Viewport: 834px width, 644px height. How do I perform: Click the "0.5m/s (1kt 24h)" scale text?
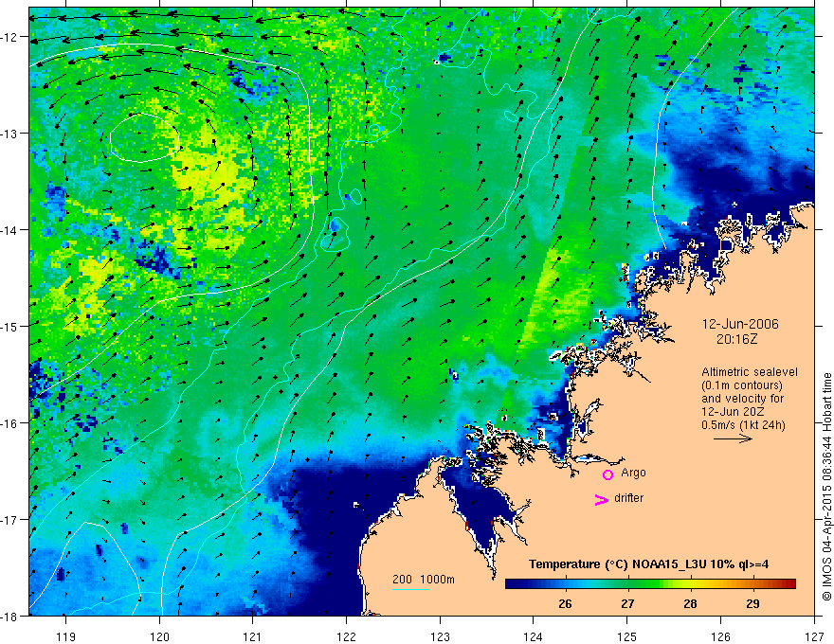(744, 425)
